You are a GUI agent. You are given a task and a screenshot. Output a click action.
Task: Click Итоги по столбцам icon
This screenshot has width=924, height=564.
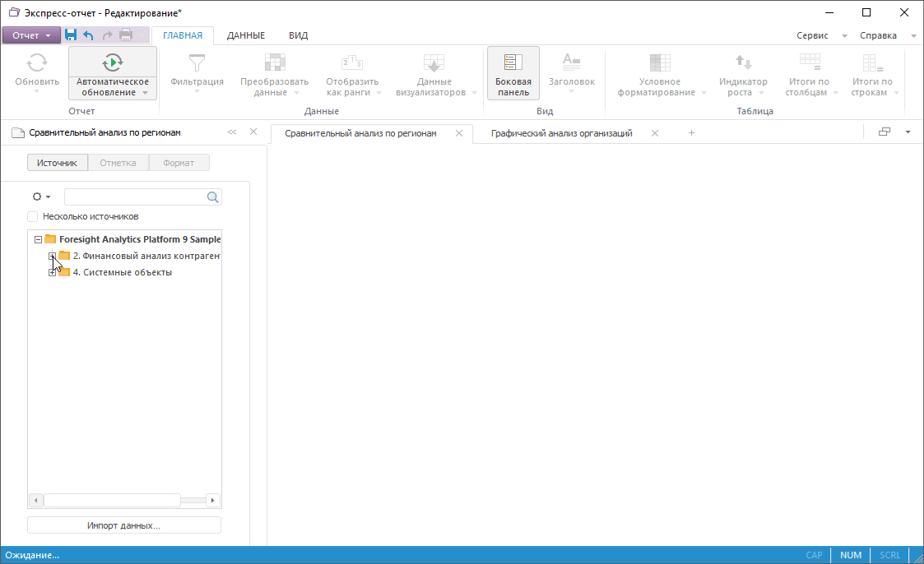pos(810,62)
